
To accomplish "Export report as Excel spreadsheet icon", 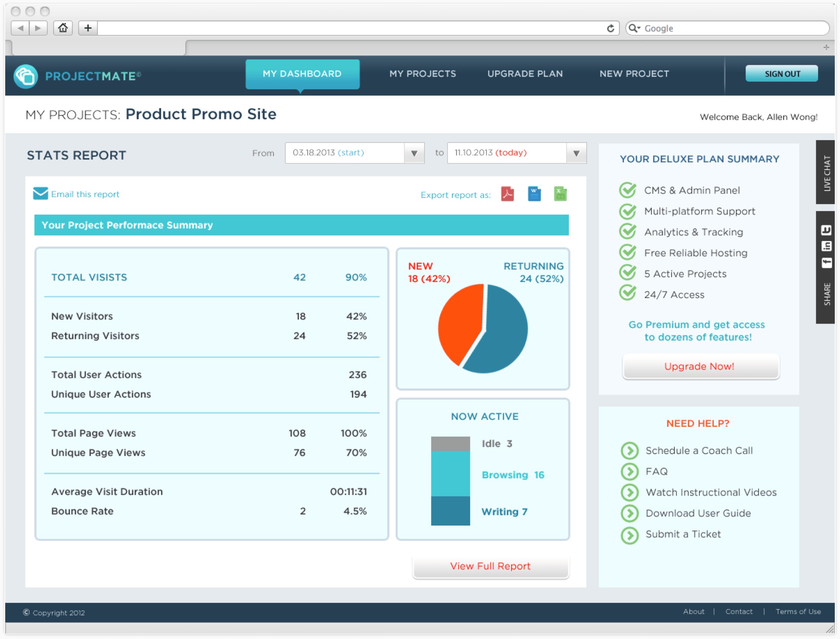I will [x=560, y=194].
